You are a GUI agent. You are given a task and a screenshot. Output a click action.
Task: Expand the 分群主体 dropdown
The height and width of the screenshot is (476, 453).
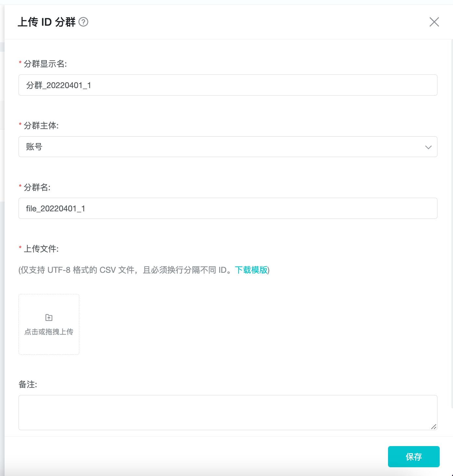(x=227, y=147)
